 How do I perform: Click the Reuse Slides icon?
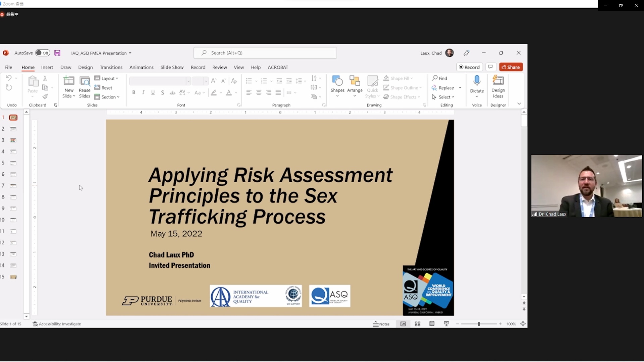pyautogui.click(x=85, y=81)
